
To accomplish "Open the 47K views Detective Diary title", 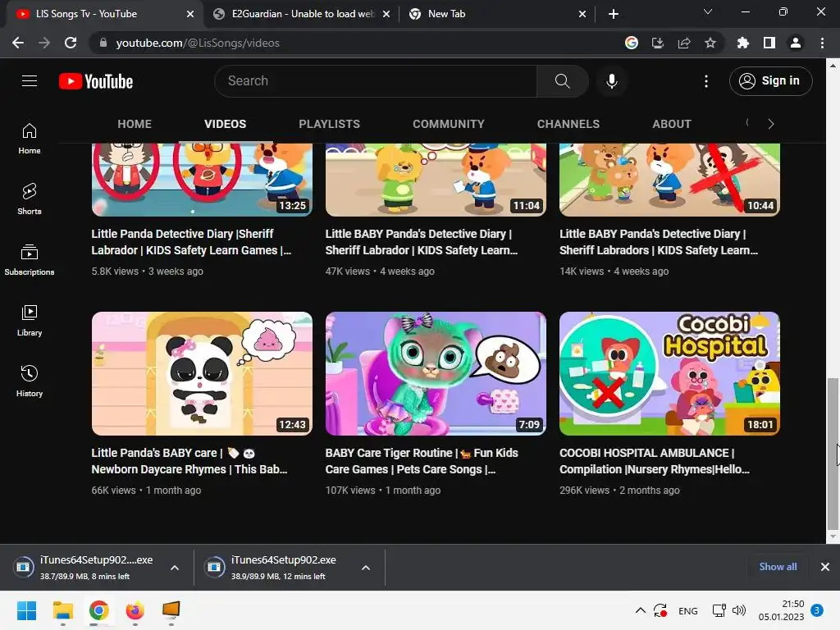I will [x=422, y=242].
